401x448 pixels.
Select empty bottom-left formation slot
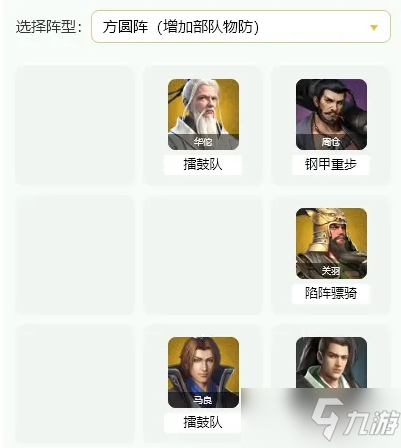pyautogui.click(x=75, y=383)
